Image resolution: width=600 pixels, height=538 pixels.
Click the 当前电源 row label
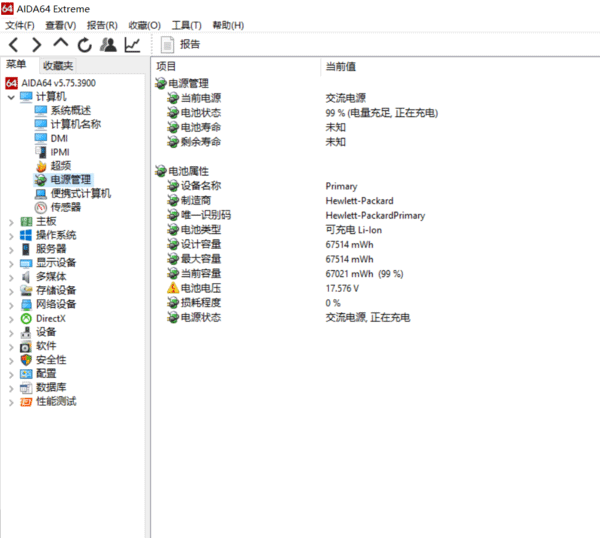point(201,98)
